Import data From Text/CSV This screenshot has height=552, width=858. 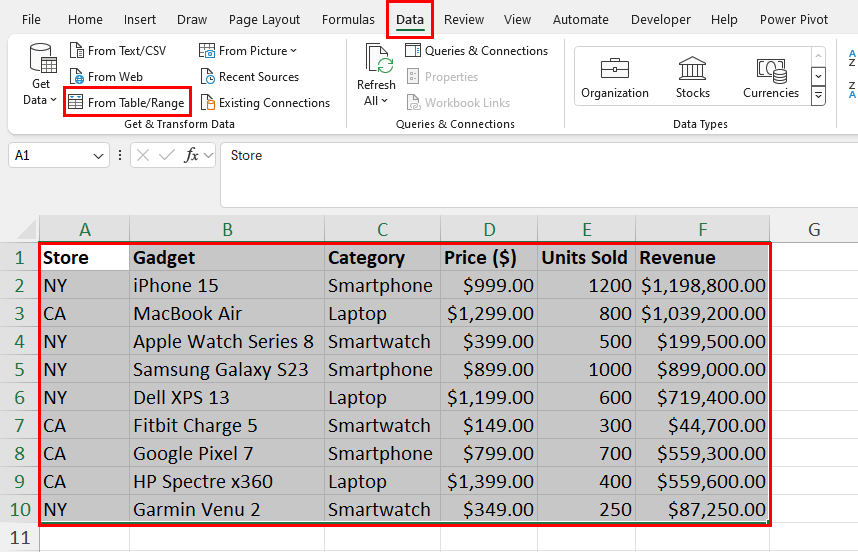tap(118, 50)
